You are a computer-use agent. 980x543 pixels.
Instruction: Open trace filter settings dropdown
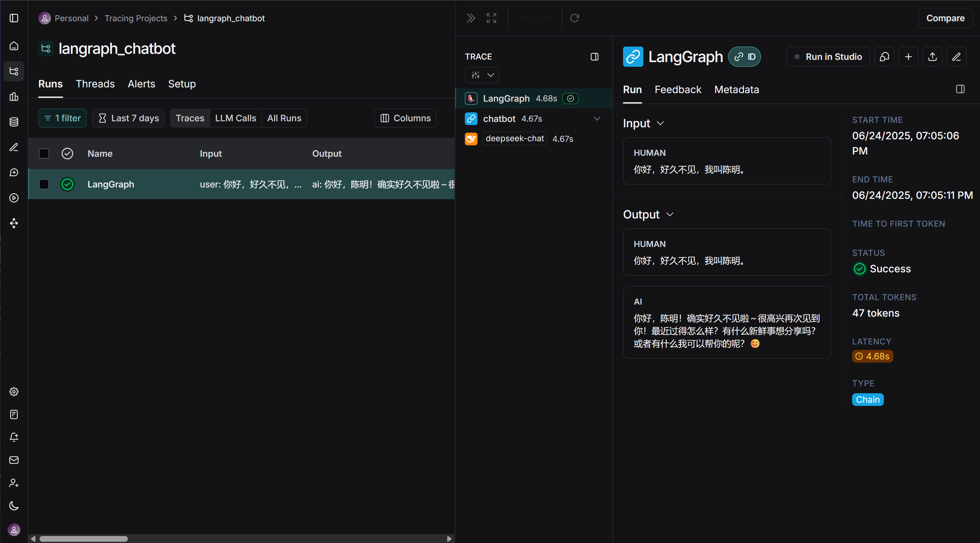[x=482, y=75]
